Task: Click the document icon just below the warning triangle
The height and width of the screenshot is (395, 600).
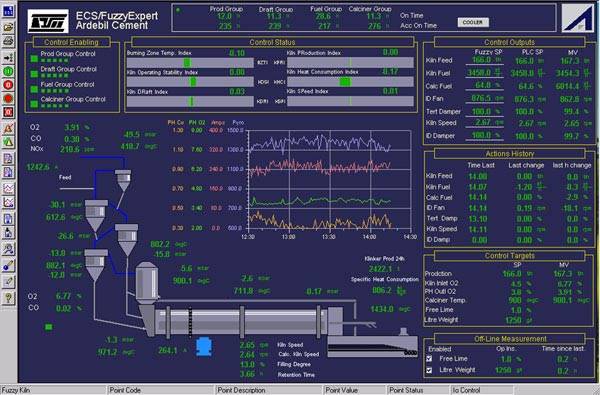Action: [x=8, y=158]
